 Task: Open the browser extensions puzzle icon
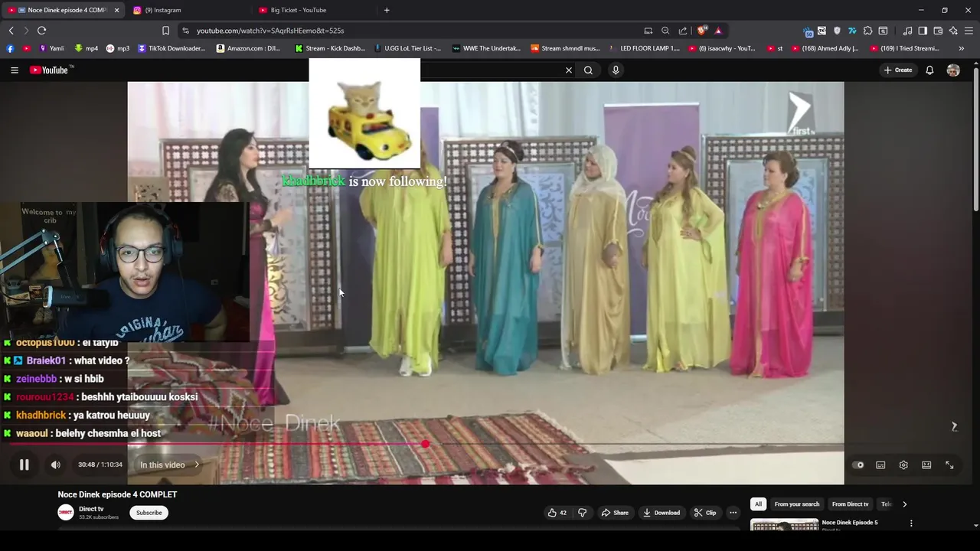click(867, 31)
